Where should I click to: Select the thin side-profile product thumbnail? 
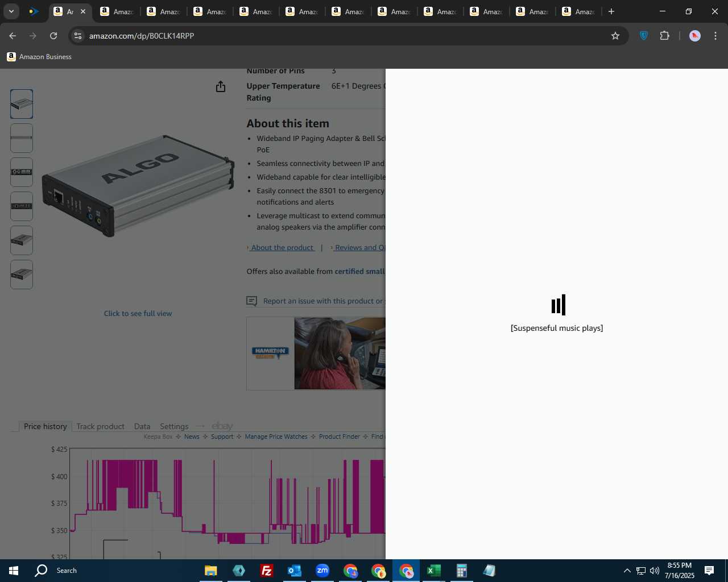pos(22,138)
